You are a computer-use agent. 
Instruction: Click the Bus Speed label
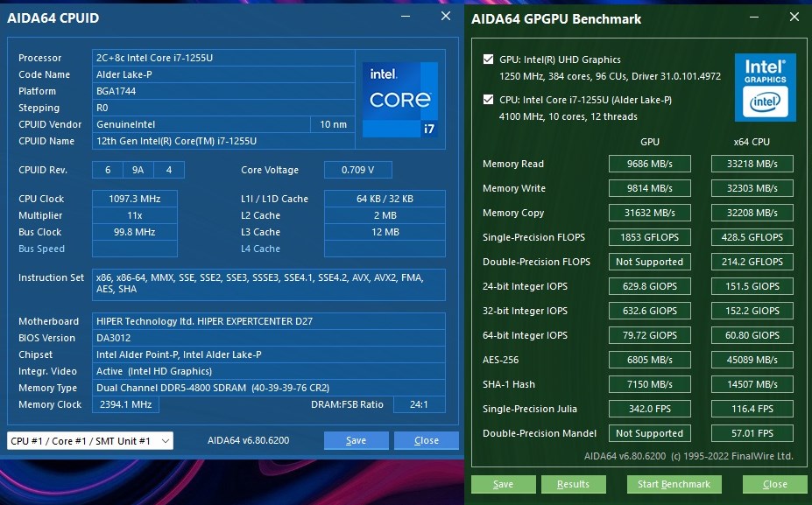coord(41,249)
